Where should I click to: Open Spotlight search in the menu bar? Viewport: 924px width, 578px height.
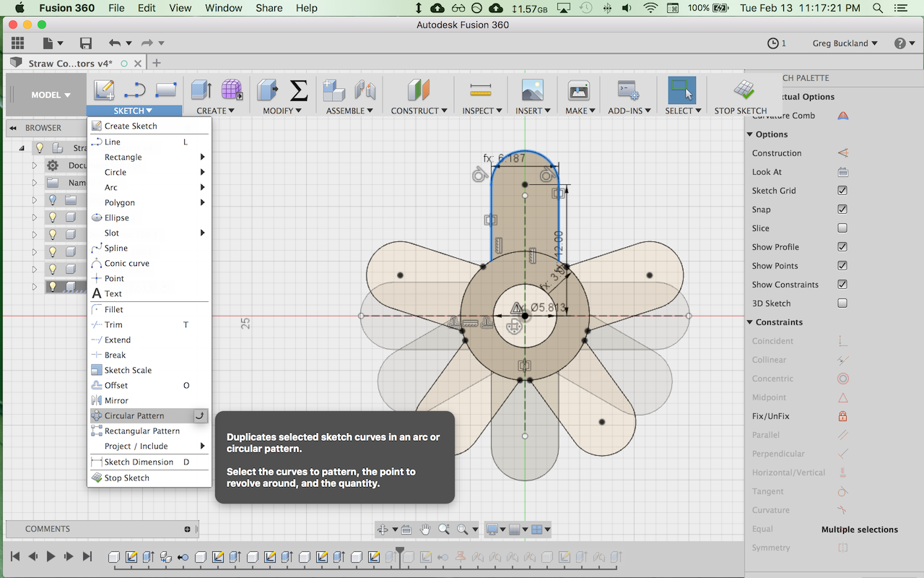[878, 8]
